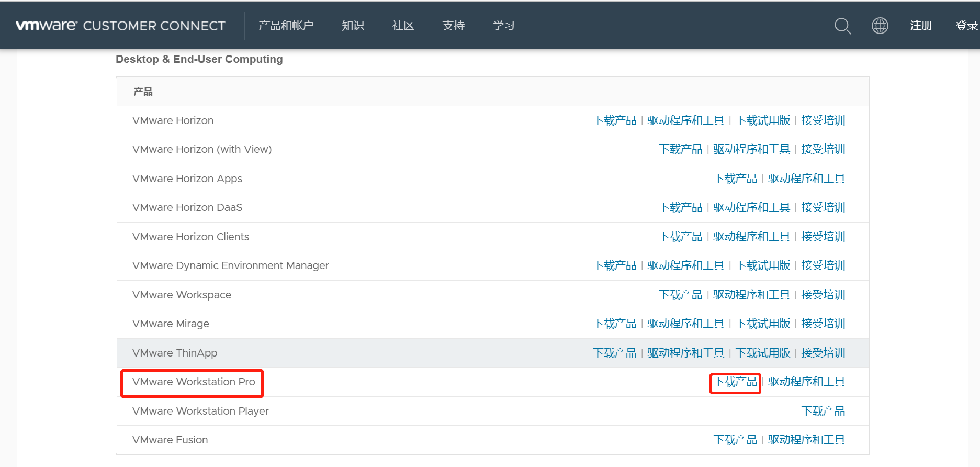This screenshot has width=980, height=467.
Task: Click 驱动程序和工具 for Dynamic Environment Manager
Action: [x=686, y=265]
